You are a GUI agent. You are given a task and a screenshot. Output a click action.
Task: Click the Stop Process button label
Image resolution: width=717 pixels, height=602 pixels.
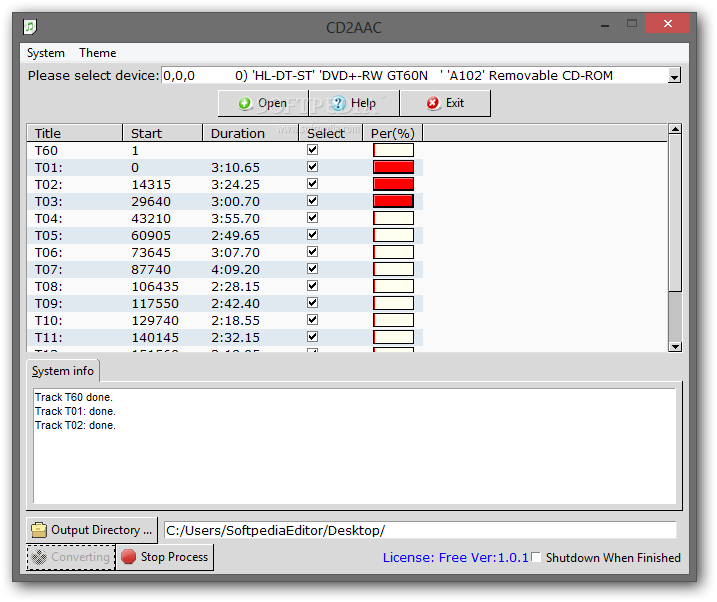[174, 557]
